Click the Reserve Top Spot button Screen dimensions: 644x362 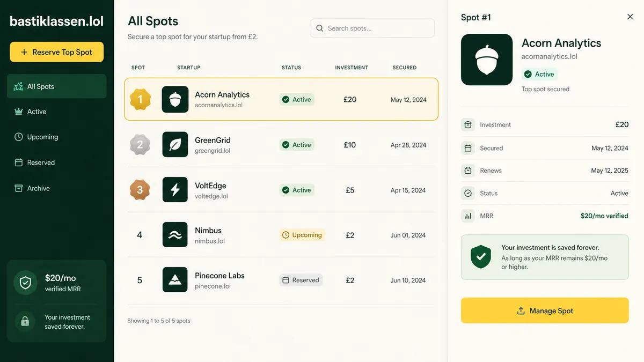(x=56, y=52)
